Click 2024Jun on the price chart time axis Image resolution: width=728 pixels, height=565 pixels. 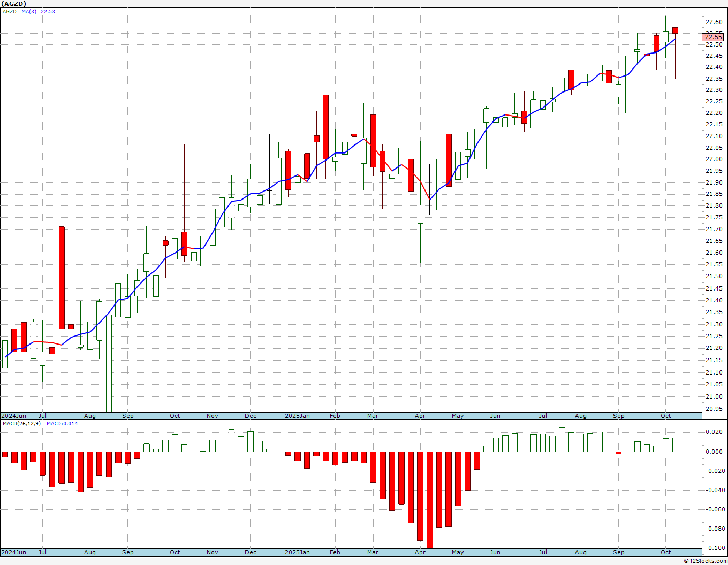(14, 416)
